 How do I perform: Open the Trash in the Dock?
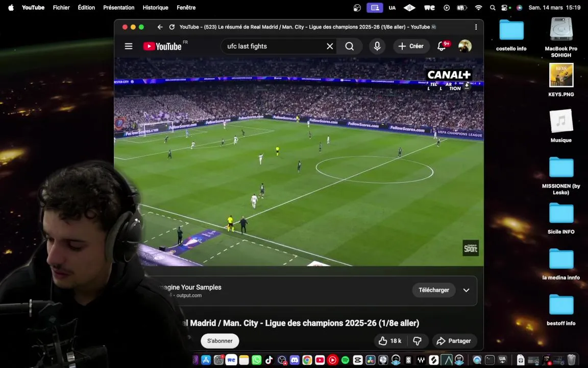572,360
